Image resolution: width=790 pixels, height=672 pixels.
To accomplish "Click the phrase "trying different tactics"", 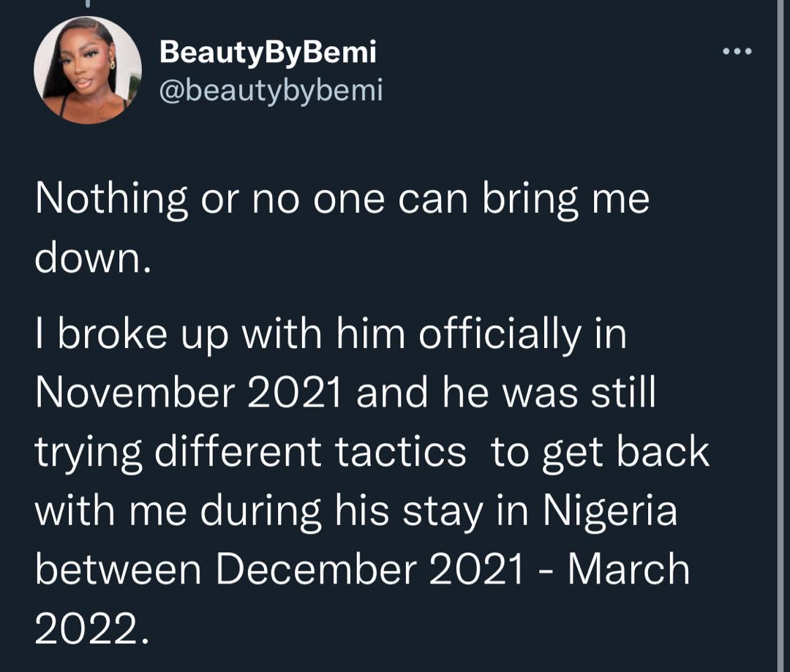I will (250, 453).
